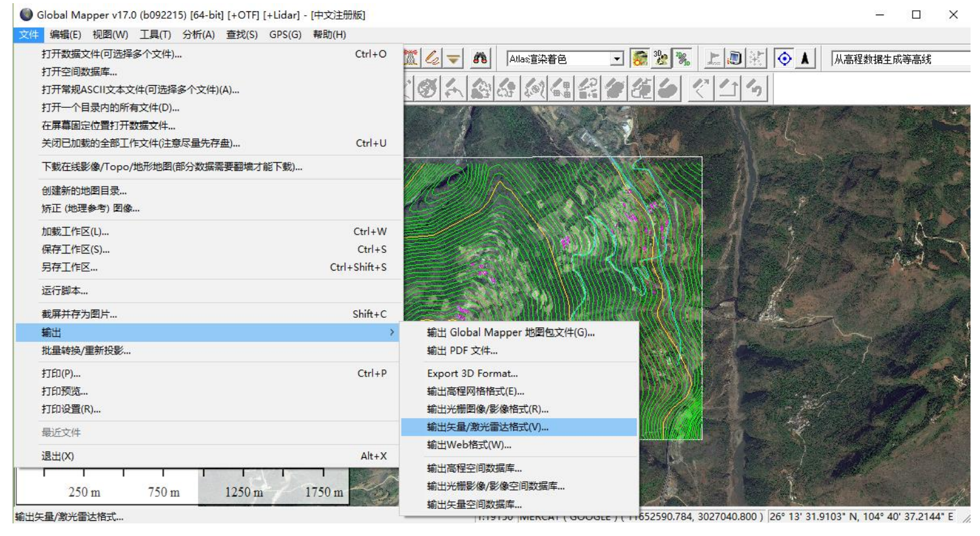This screenshot has width=980, height=536.
Task: Maximize the Global Mapper window
Action: pos(916,15)
